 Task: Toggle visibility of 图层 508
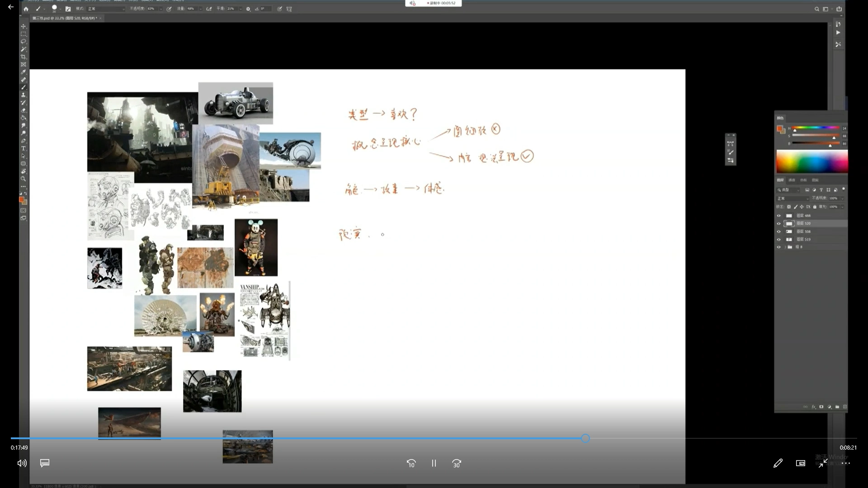[778, 231]
